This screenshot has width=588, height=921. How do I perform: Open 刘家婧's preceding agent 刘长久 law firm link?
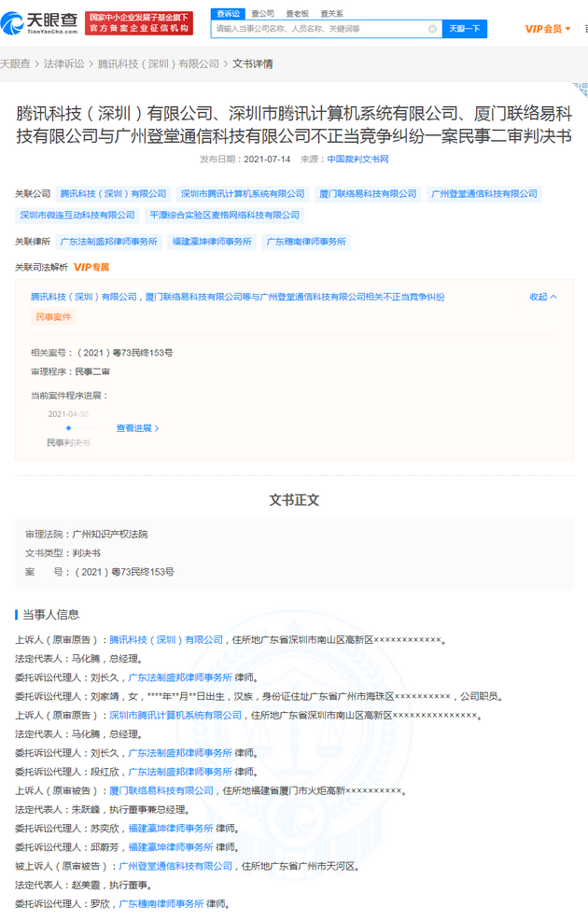[180, 677]
